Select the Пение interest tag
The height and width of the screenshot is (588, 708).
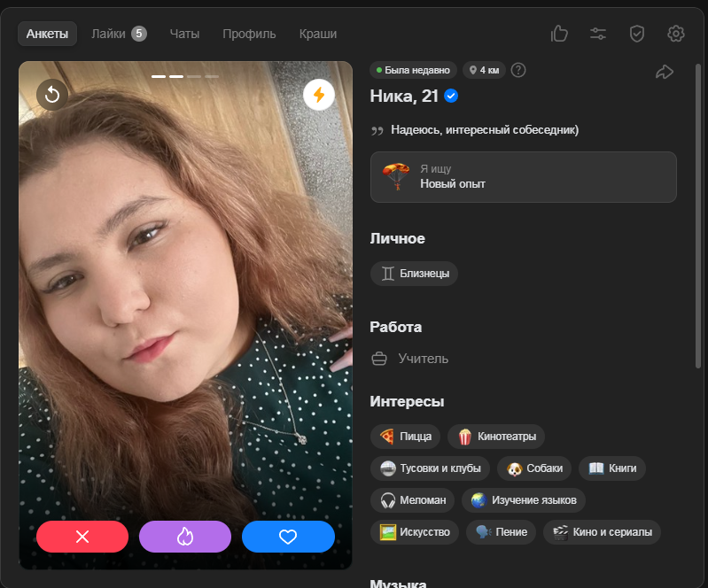pyautogui.click(x=502, y=532)
